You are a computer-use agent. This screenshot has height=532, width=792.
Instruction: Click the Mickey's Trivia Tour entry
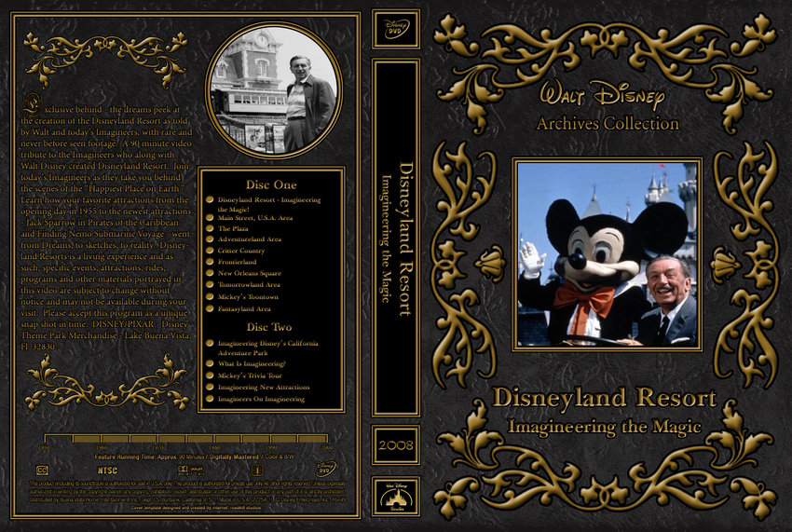(250, 375)
